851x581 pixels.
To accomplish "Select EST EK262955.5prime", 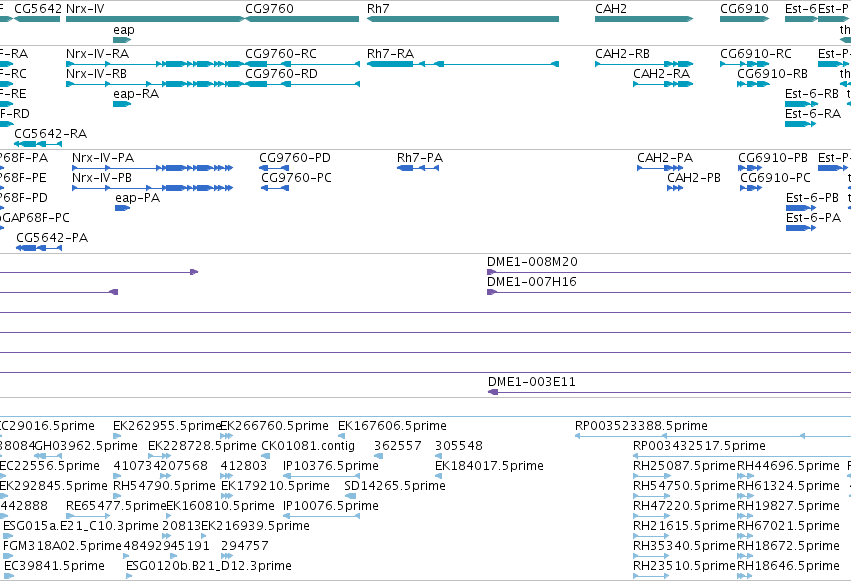I will [x=117, y=436].
